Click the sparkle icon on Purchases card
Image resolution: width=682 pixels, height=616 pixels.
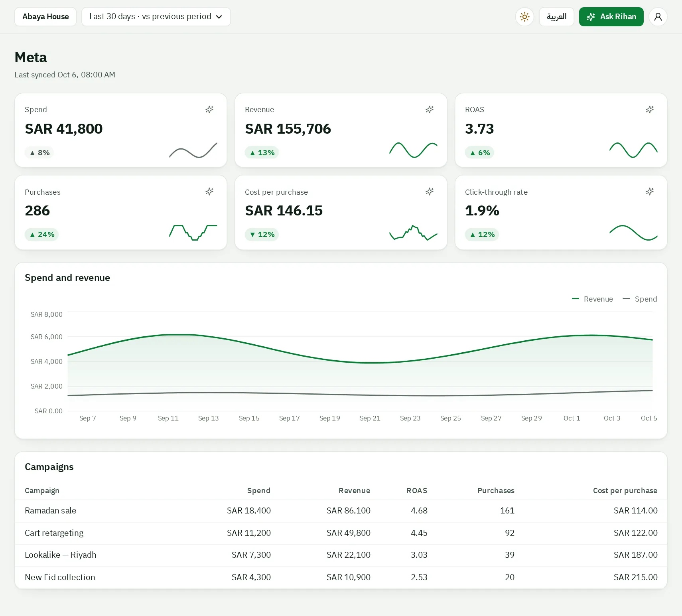(209, 192)
